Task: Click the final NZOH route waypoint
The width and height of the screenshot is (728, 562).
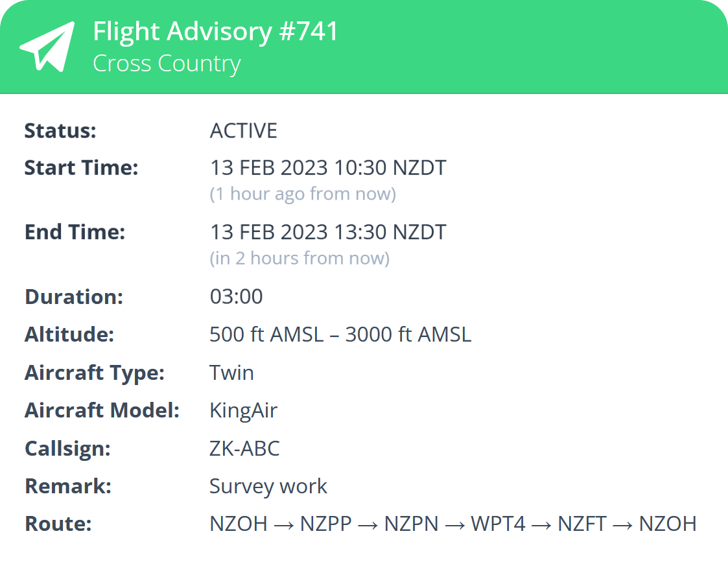Action: [x=668, y=524]
